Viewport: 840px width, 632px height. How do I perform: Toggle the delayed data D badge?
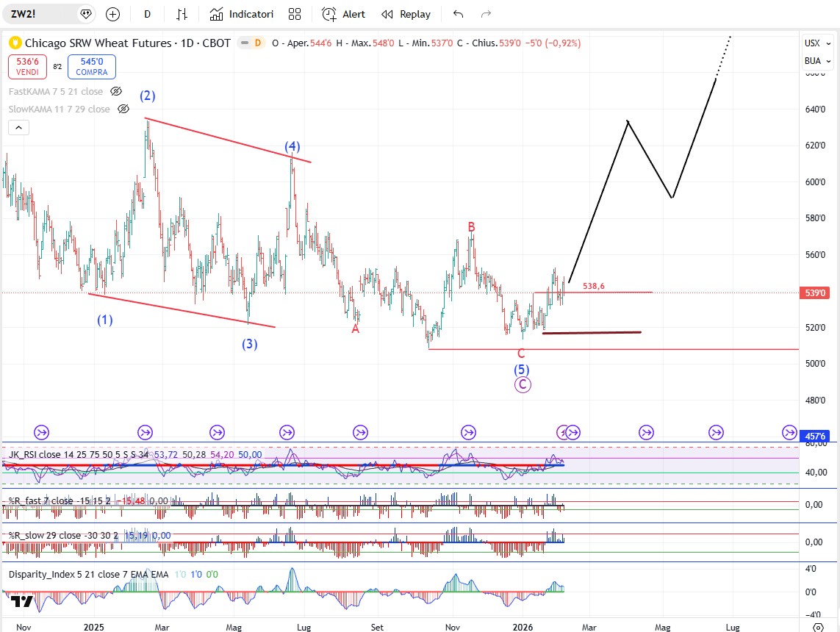pos(257,43)
